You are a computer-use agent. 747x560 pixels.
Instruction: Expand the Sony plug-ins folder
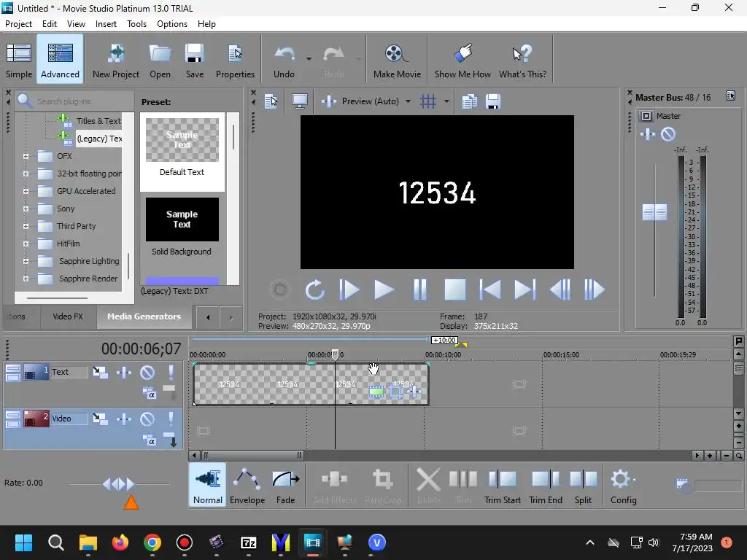click(x=26, y=209)
